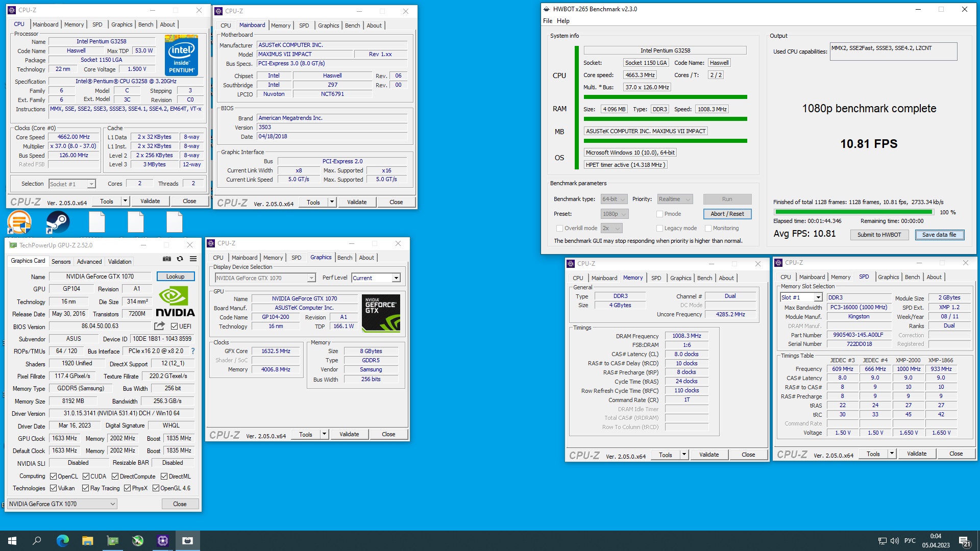This screenshot has width=980, height=551.
Task: Switch to the Sensors tab in GPU-Z
Action: pos(61,262)
